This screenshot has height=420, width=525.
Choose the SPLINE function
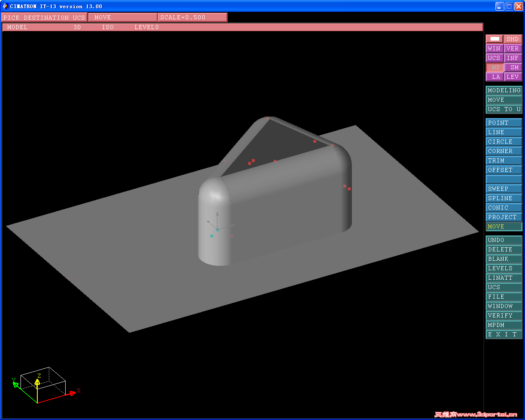504,198
